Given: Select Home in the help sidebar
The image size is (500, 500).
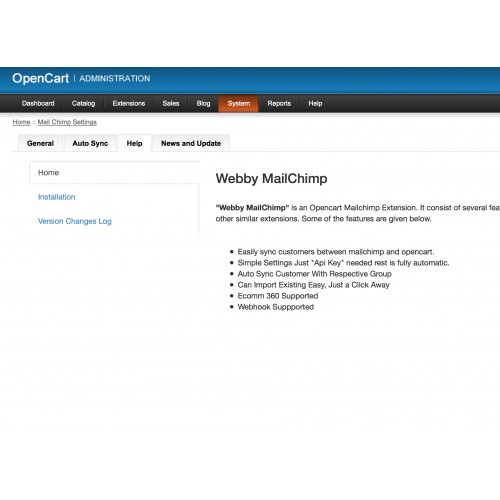Looking at the screenshot, I should (x=114, y=173).
